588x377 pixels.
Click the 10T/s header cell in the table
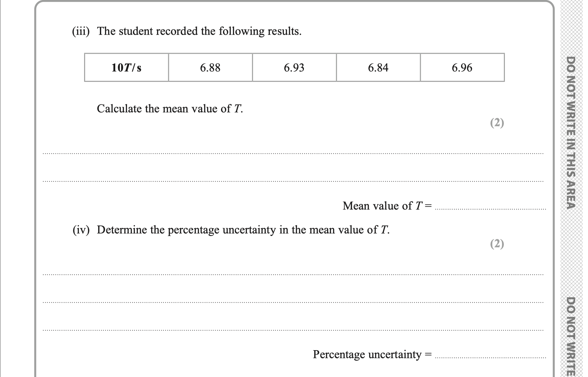(126, 68)
